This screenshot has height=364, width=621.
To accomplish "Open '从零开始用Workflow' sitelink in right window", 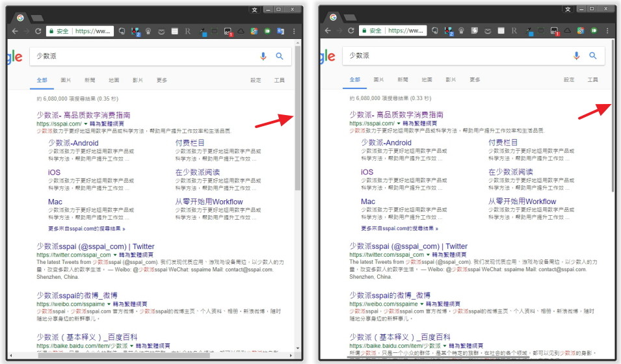I will point(522,201).
